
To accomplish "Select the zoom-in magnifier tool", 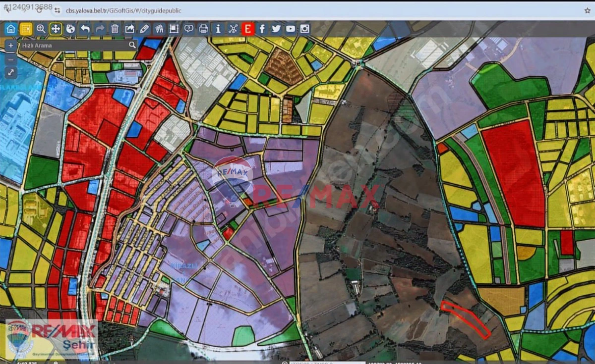I will (41, 29).
